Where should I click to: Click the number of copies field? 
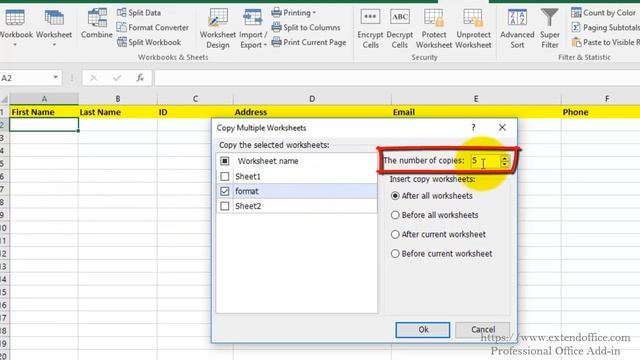485,161
